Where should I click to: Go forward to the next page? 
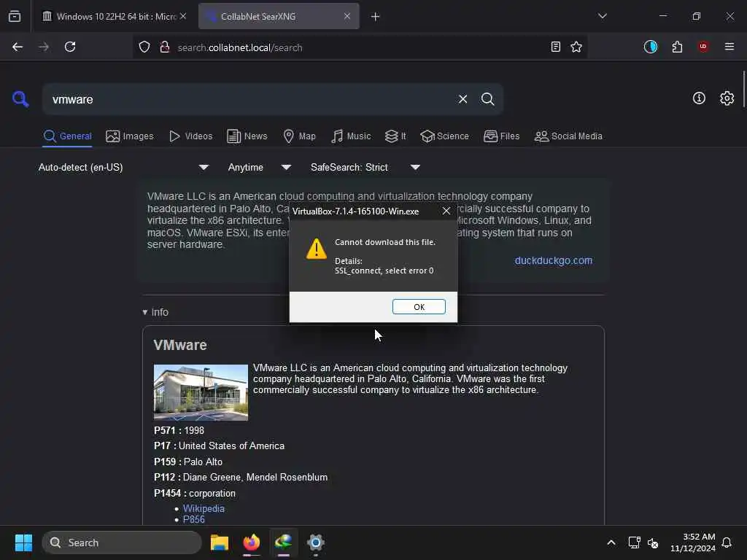tap(44, 47)
